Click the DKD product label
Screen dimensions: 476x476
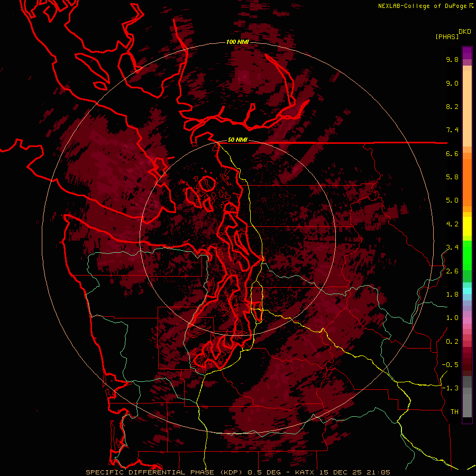pos(465,32)
